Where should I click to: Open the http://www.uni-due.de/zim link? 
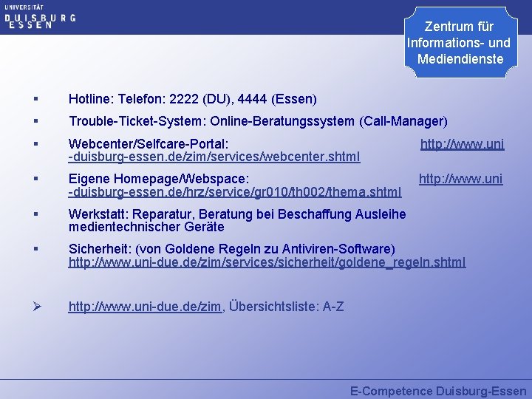[x=145, y=307]
